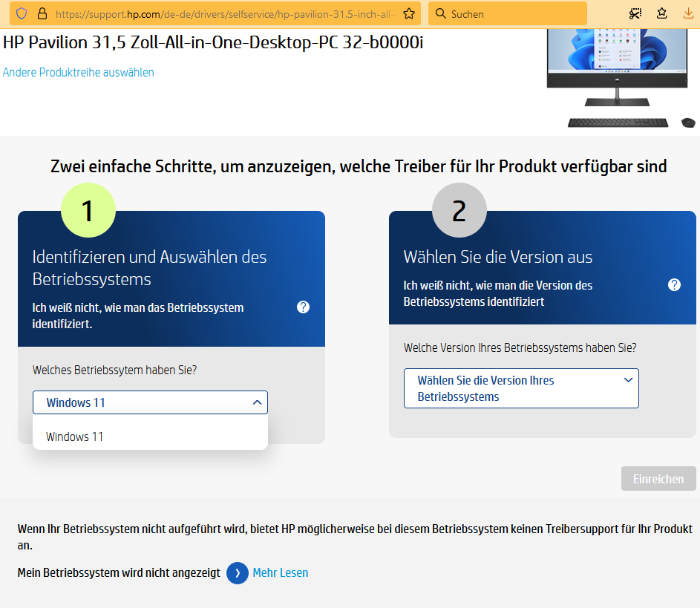Click the Version des Betriebssystems identifiziert text

click(x=498, y=293)
